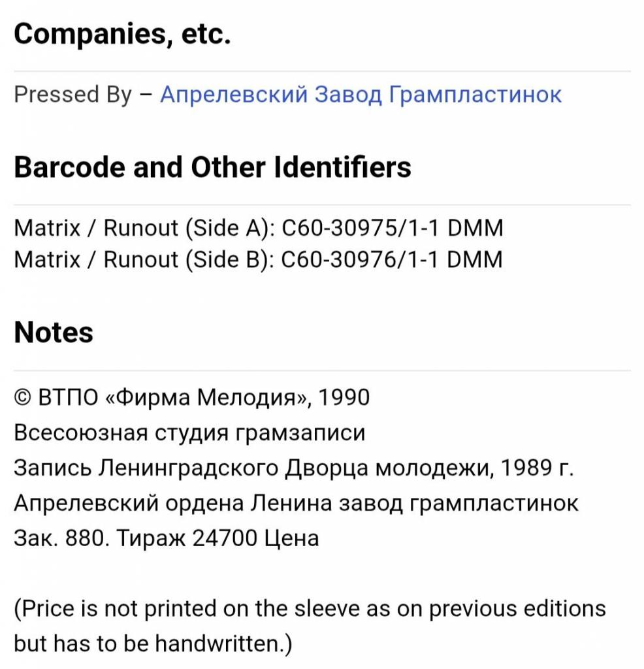The height and width of the screenshot is (669, 644).
Task: Click the © copyright symbol in Notes
Action: click(x=23, y=398)
